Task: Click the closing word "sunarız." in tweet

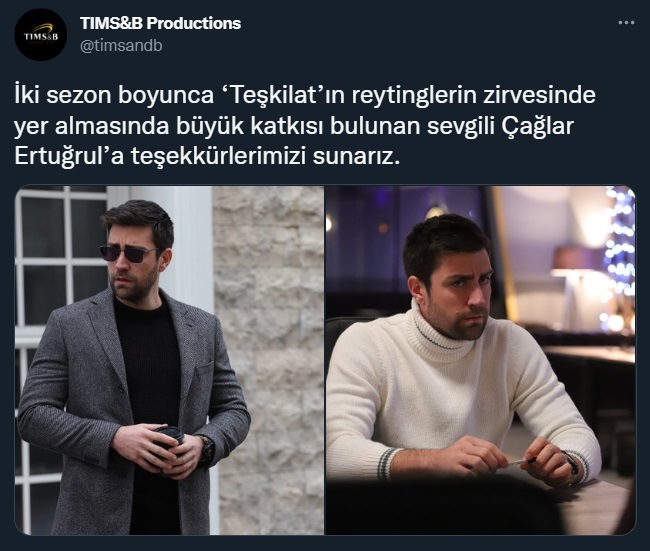Action: click(357, 158)
